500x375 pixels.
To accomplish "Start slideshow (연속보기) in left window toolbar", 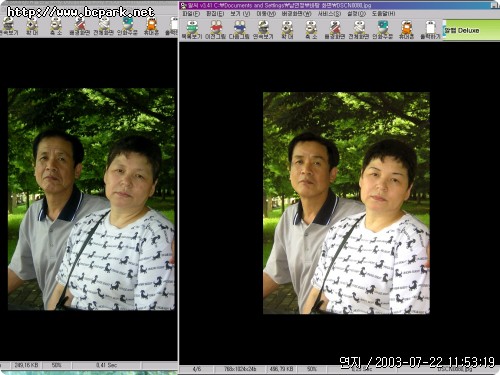I will click(8, 26).
